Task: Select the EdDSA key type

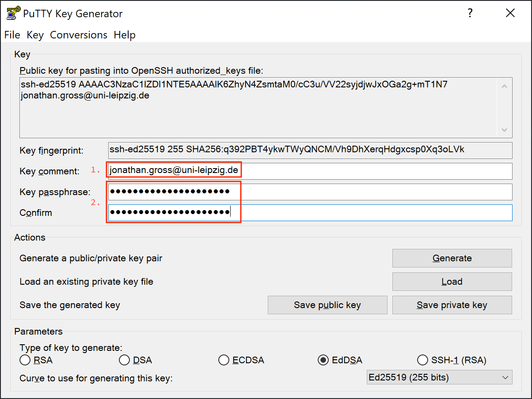Action: point(340,360)
